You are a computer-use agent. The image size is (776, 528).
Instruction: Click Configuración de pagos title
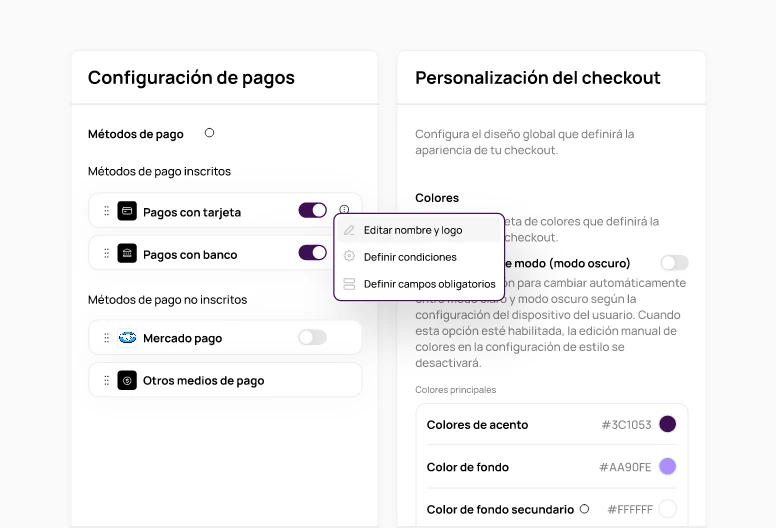191,78
